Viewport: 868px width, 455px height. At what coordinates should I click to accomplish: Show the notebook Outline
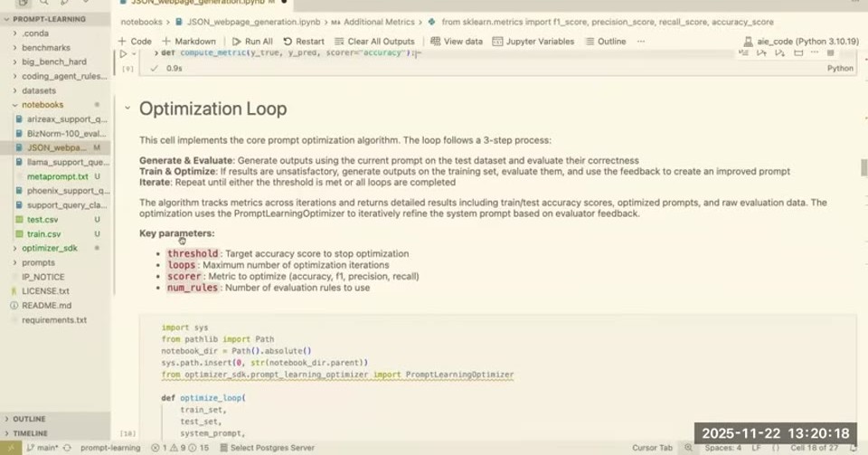click(606, 42)
